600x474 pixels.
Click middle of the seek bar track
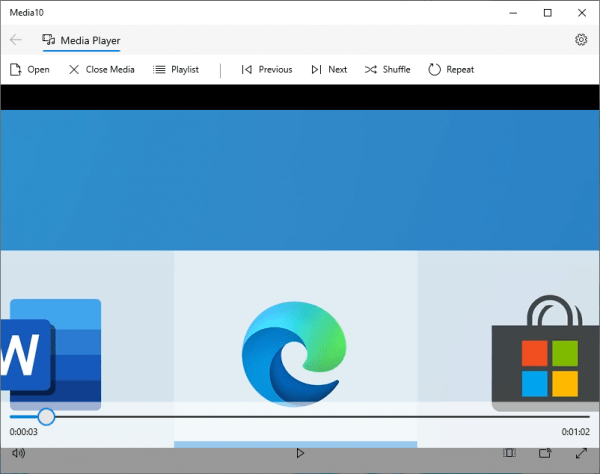300,417
